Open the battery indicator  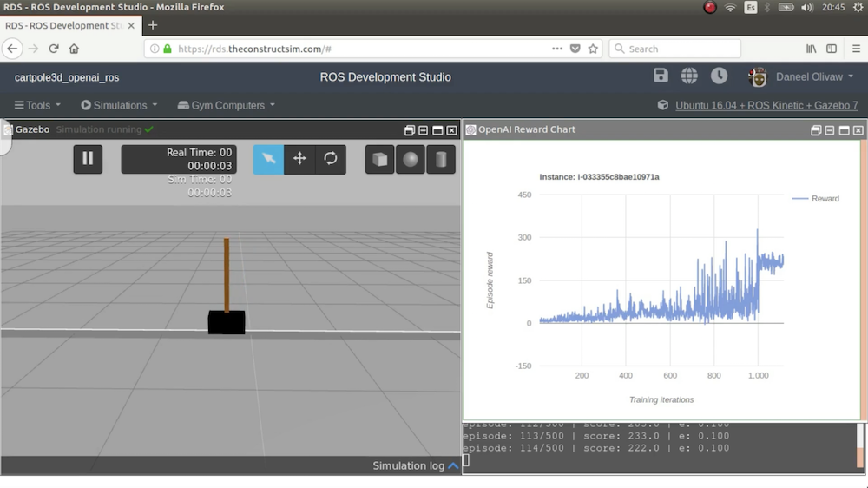[786, 7]
